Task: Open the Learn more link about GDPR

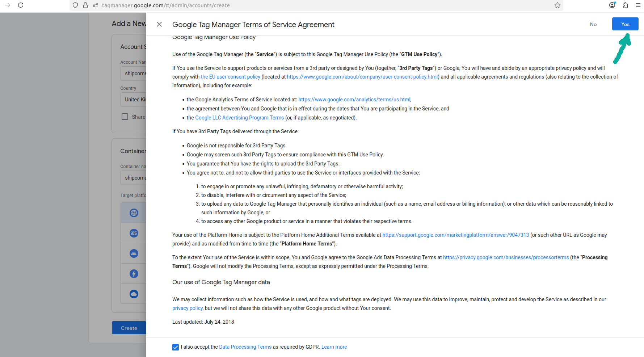Action: (334, 347)
